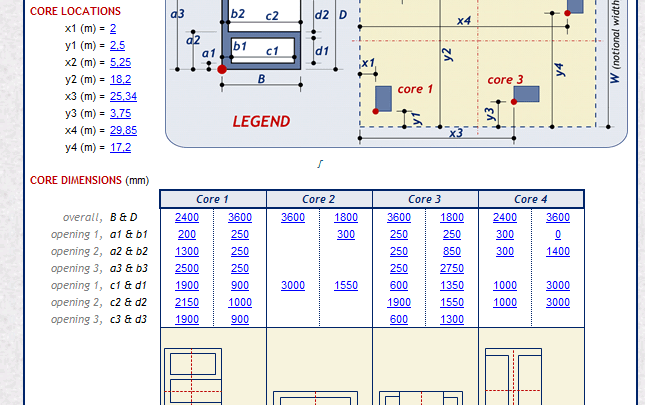Click the CORE LOCATIONS heading
The height and width of the screenshot is (405, 645).
pos(75,11)
